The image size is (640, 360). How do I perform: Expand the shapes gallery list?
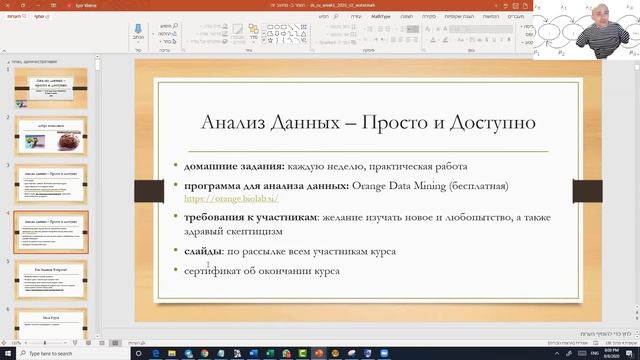pos(264,41)
